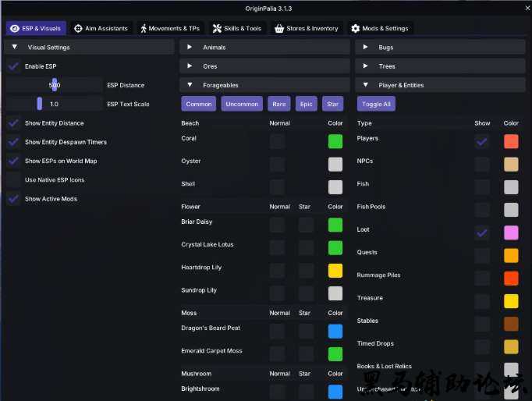The image size is (532, 401).
Task: Collapse the Visual Settings section
Action: coord(90,47)
